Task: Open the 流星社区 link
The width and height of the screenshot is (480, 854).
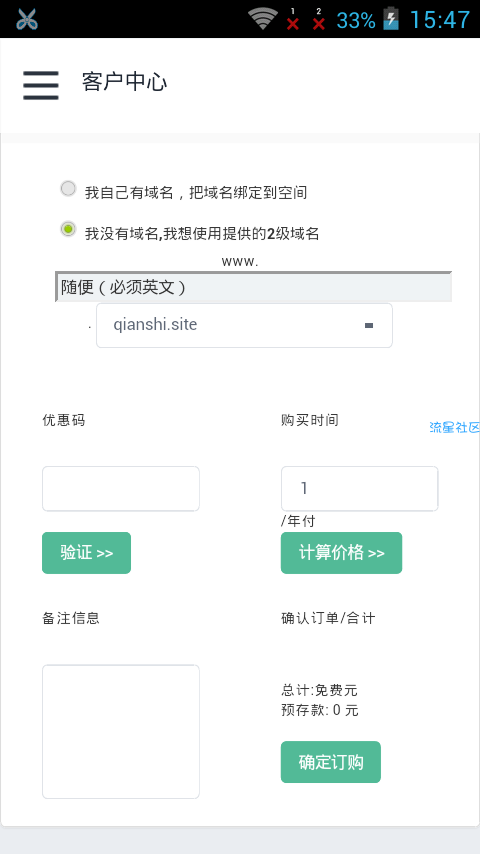Action: 454,428
